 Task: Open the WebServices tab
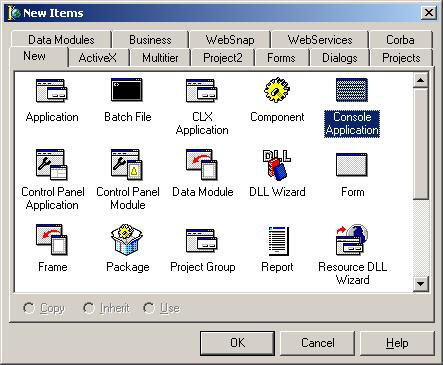[x=320, y=40]
